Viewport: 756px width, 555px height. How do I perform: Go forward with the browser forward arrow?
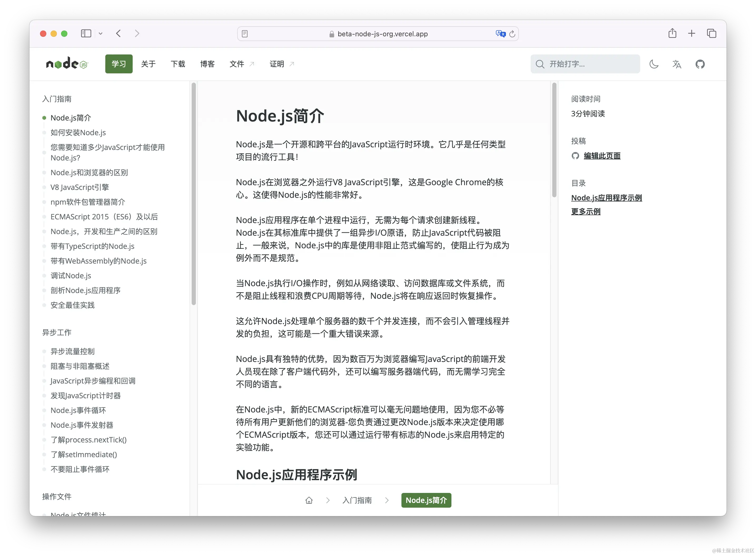click(x=137, y=34)
